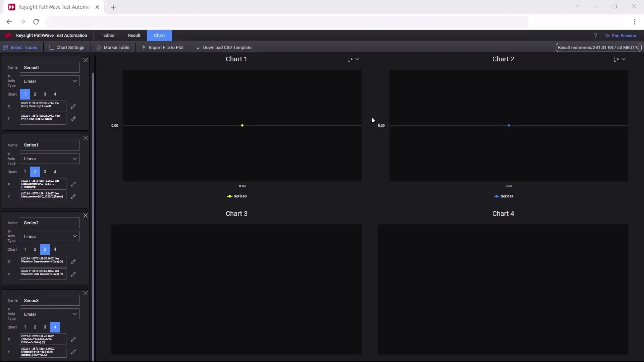Edit Series3 Y data pencil icon
The height and width of the screenshot is (362, 644).
pos(73,352)
